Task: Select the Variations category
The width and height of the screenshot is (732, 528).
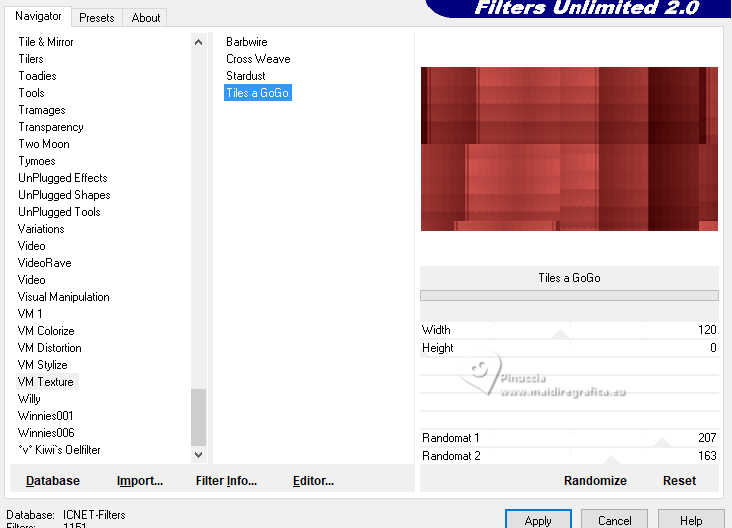Action: (x=41, y=229)
